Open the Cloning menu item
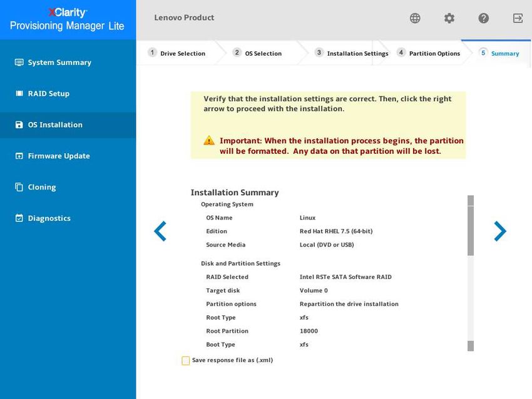Image resolution: width=532 pixels, height=399 pixels. pos(68,187)
